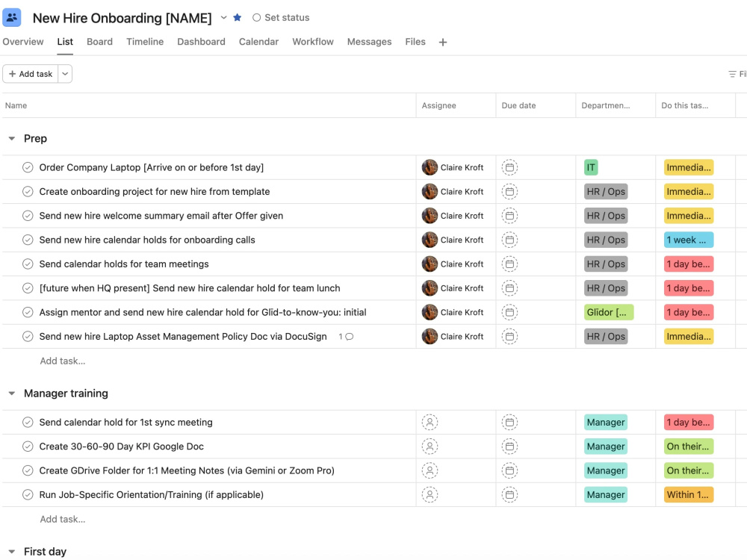
Task: Complete Create onboarding project task
Action: [28, 191]
